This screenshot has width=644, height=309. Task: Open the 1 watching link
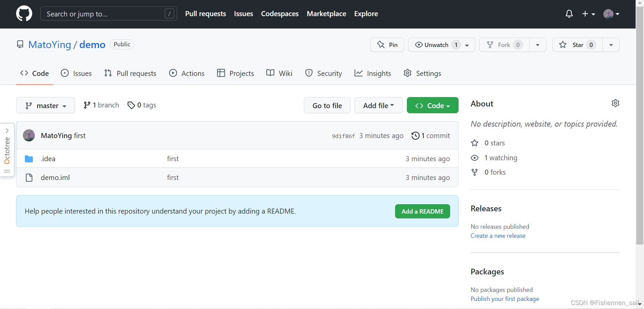click(494, 158)
